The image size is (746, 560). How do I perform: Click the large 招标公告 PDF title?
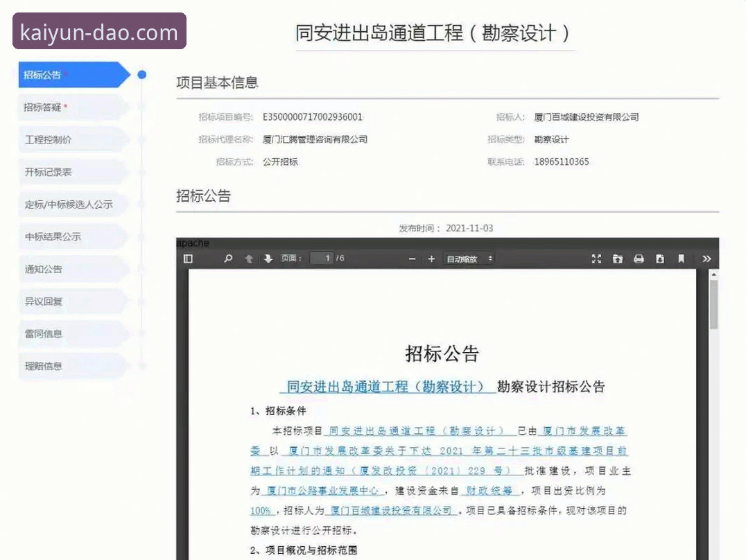442,353
